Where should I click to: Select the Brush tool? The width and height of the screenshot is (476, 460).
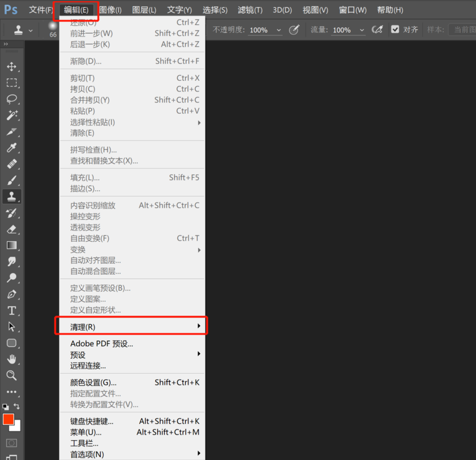tap(12, 180)
